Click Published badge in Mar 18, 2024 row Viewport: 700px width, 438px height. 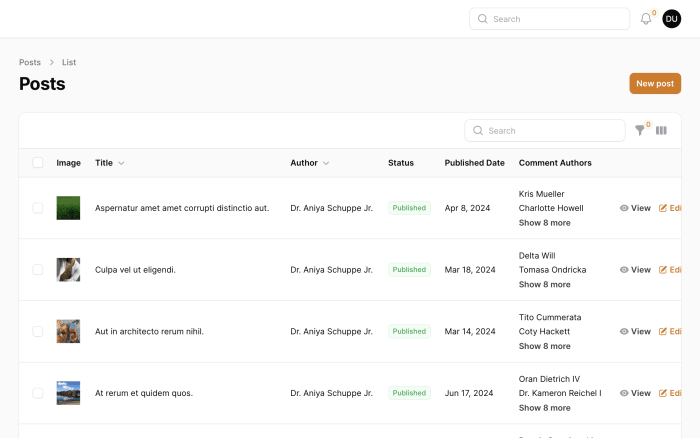(x=409, y=270)
